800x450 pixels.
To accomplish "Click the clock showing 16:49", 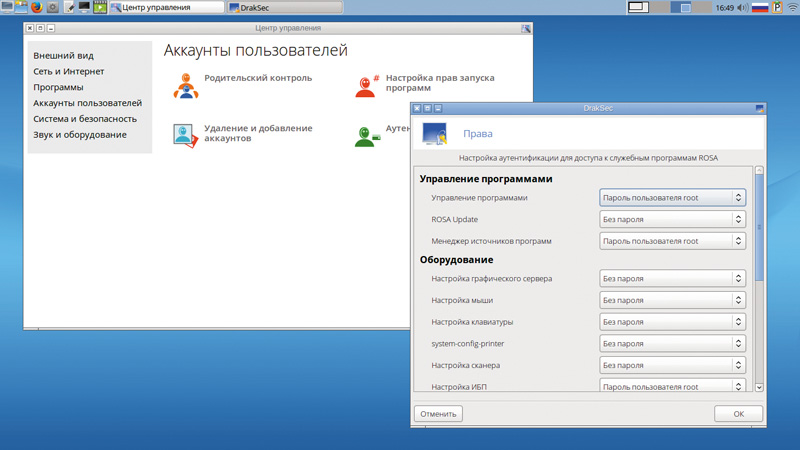I will (724, 8).
